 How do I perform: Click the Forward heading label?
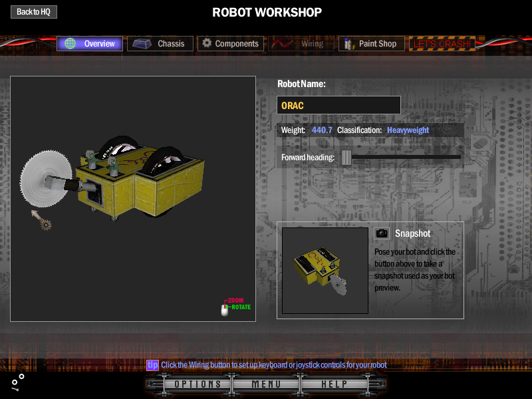(308, 158)
